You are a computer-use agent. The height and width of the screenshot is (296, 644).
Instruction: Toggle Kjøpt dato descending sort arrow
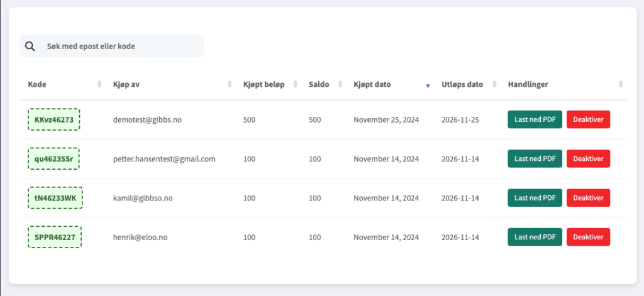coord(428,85)
